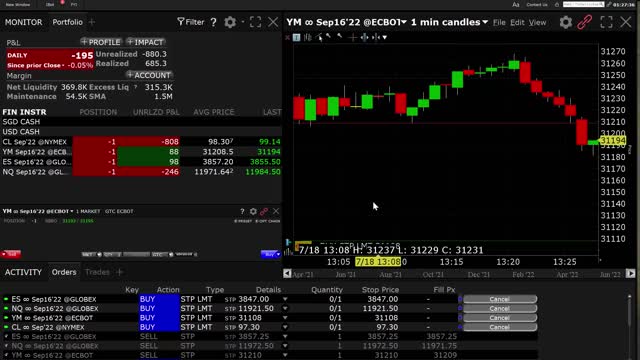Select the ES Sep16'22 @GLO position row
The image size is (640, 360).
coord(141,162)
